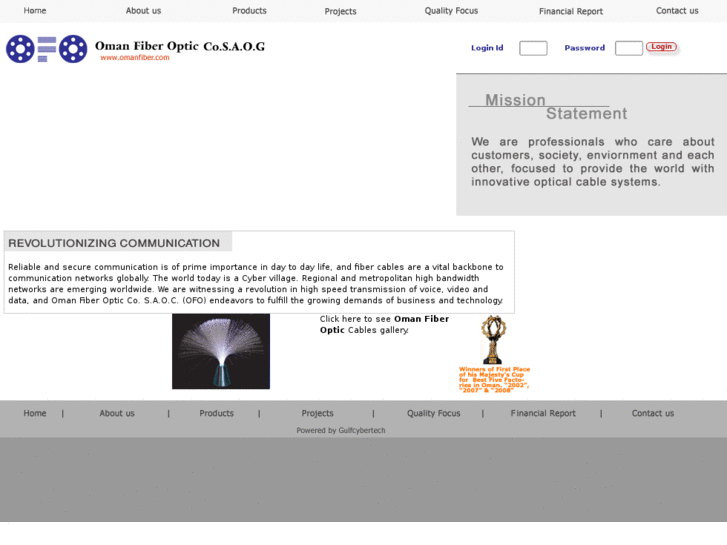
Task: Open Products in the top menu
Action: (x=249, y=11)
